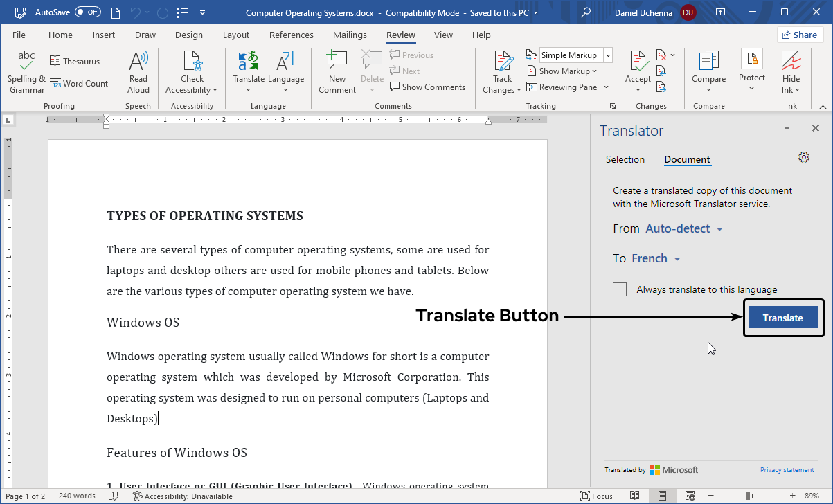Show the Word Count dialog
Viewport: 833px width, 504px height.
[x=79, y=83]
